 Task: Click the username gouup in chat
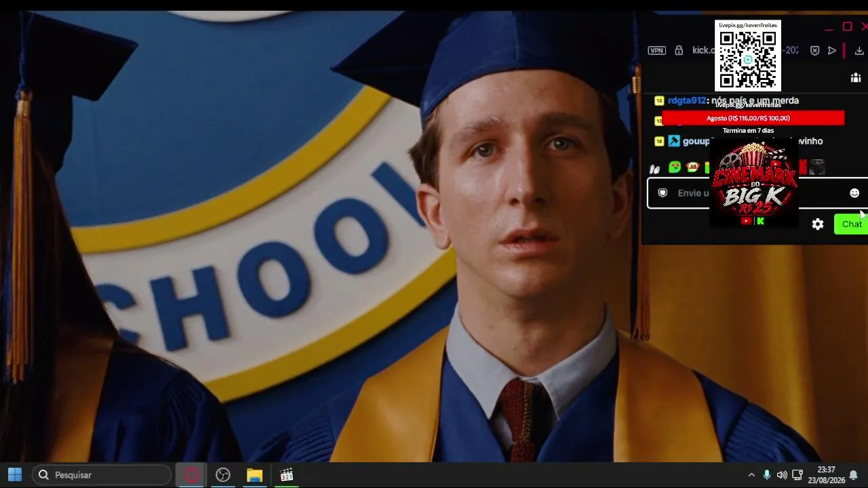tap(696, 141)
